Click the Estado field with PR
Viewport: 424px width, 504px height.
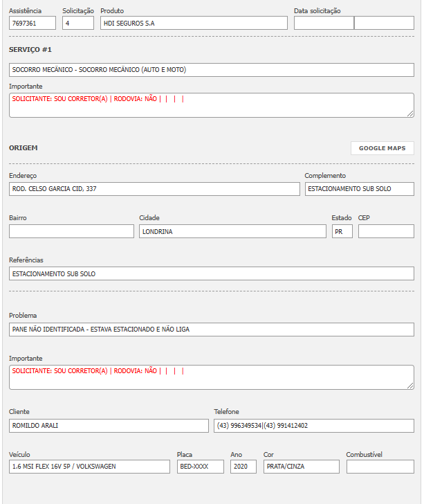[342, 231]
